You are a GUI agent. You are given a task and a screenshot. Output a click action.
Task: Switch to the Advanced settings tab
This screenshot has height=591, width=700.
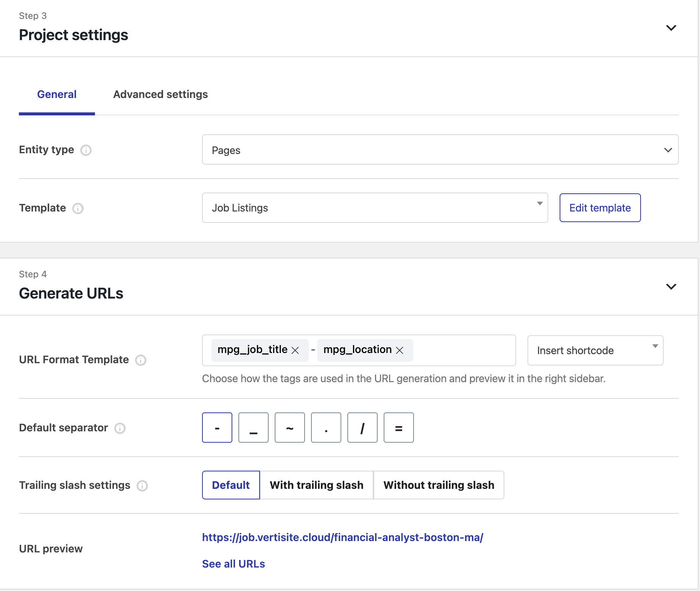coord(160,94)
